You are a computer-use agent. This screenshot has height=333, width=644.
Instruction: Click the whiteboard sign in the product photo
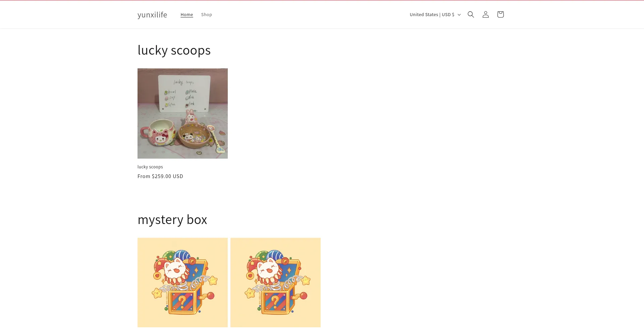click(x=184, y=94)
